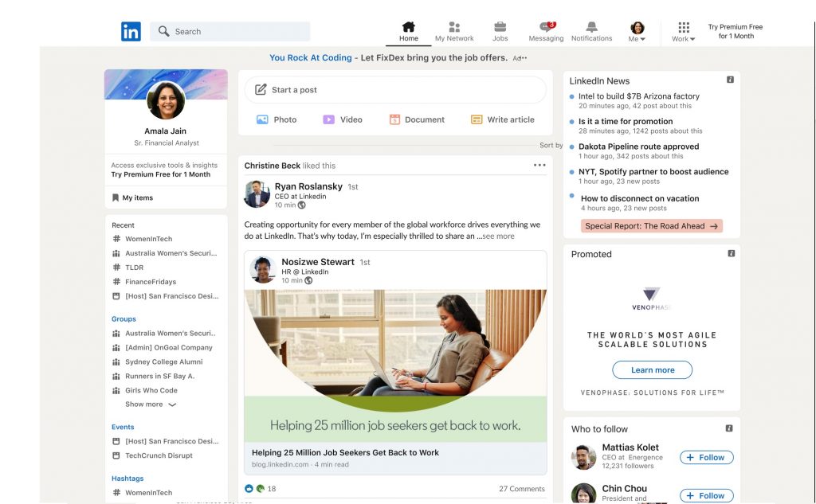This screenshot has width=816, height=504.
Task: Click the Photo icon in post composer
Action: [x=262, y=119]
